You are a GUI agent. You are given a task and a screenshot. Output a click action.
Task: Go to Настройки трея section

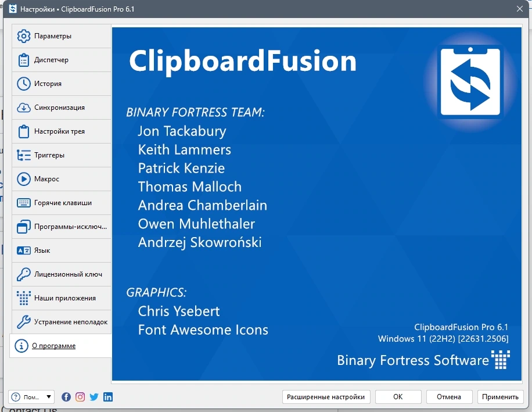point(62,131)
